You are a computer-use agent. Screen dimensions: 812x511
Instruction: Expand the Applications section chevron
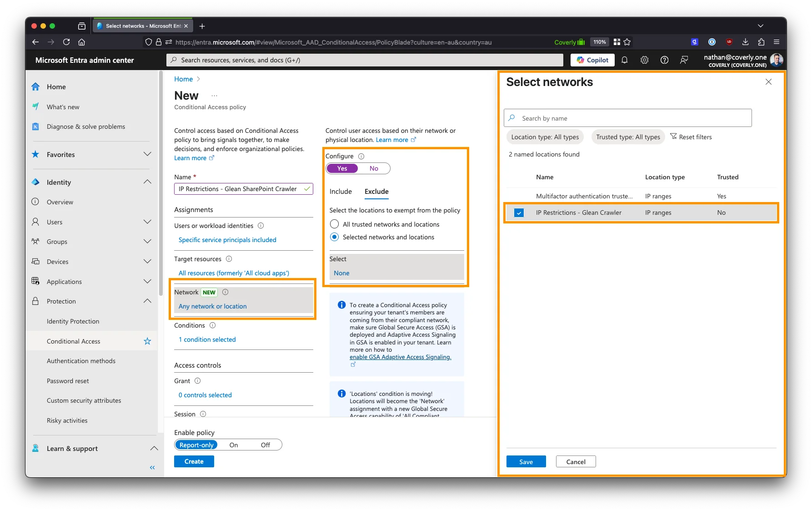(x=147, y=282)
